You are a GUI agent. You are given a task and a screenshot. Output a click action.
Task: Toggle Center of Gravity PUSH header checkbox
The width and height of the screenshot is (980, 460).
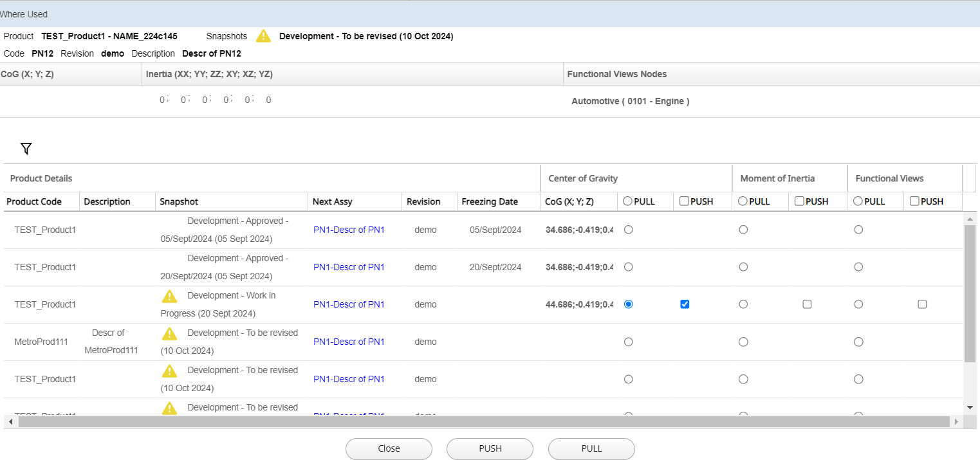pos(685,201)
